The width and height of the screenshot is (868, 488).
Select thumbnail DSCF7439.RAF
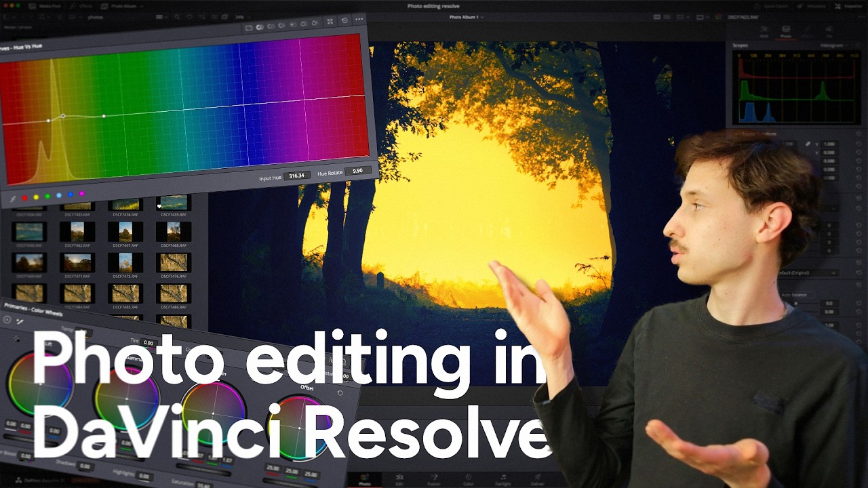coord(174,203)
